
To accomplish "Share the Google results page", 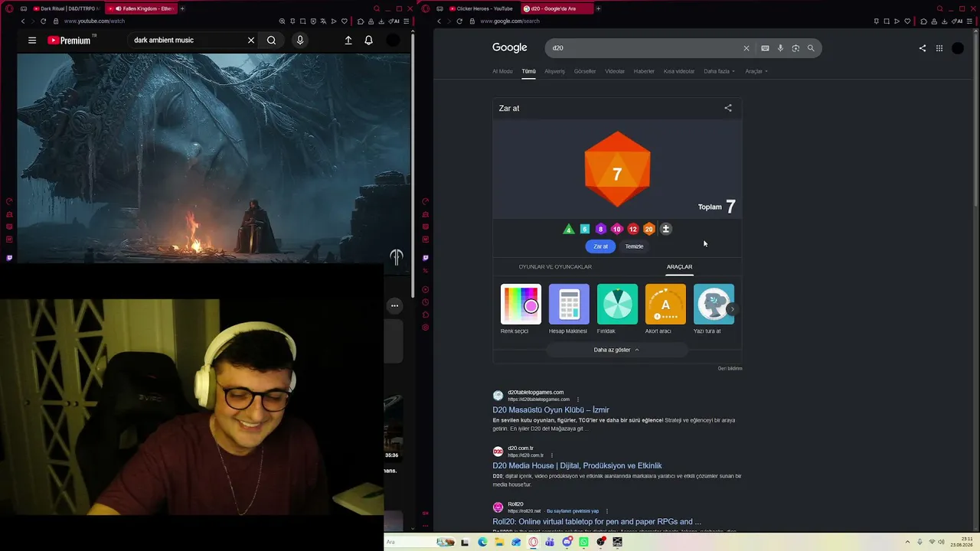I will coord(923,48).
